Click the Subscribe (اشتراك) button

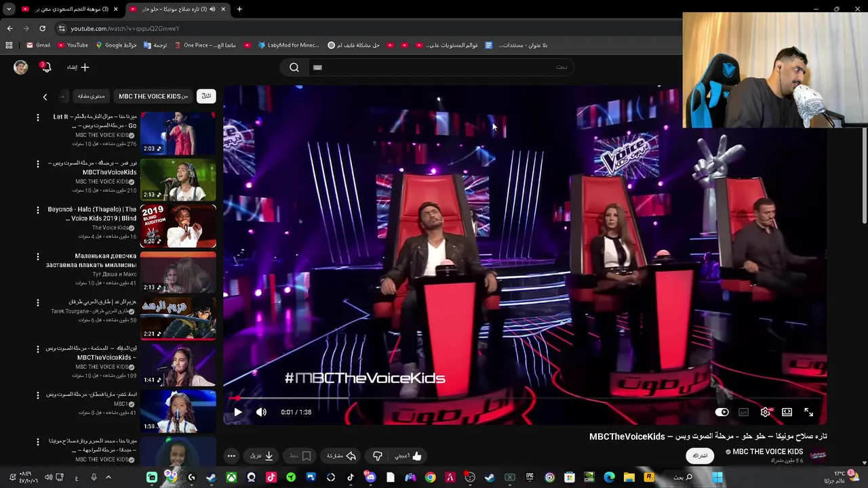(x=700, y=455)
